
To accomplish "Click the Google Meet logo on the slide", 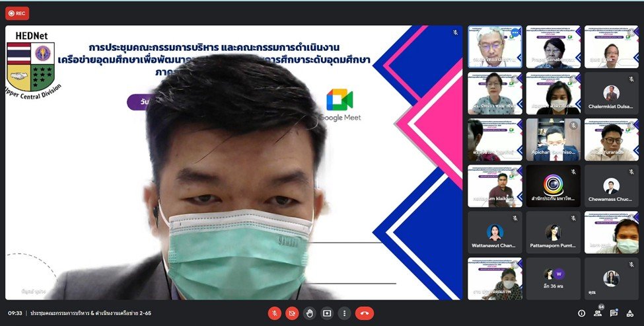I will pos(340,104).
